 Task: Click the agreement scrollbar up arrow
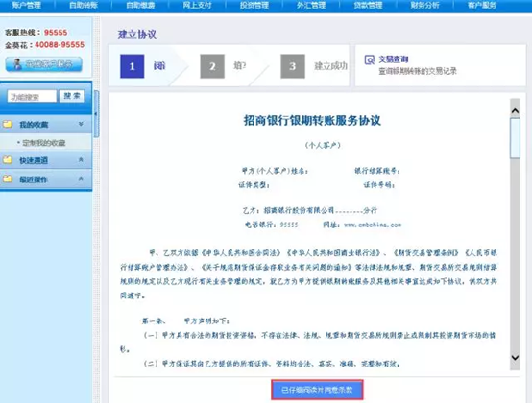[x=515, y=111]
